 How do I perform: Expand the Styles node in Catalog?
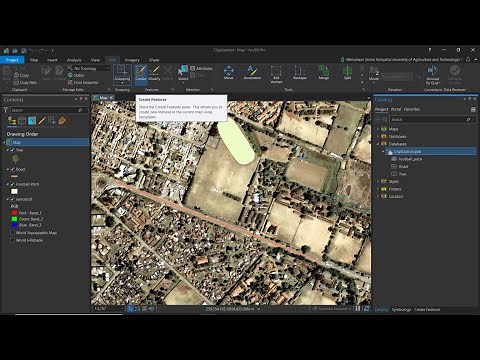coord(378,181)
